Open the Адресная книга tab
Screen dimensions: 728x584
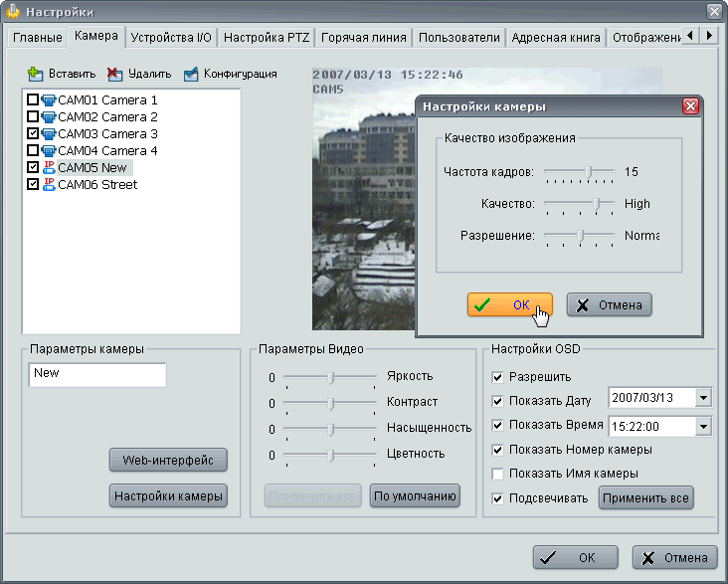click(556, 38)
